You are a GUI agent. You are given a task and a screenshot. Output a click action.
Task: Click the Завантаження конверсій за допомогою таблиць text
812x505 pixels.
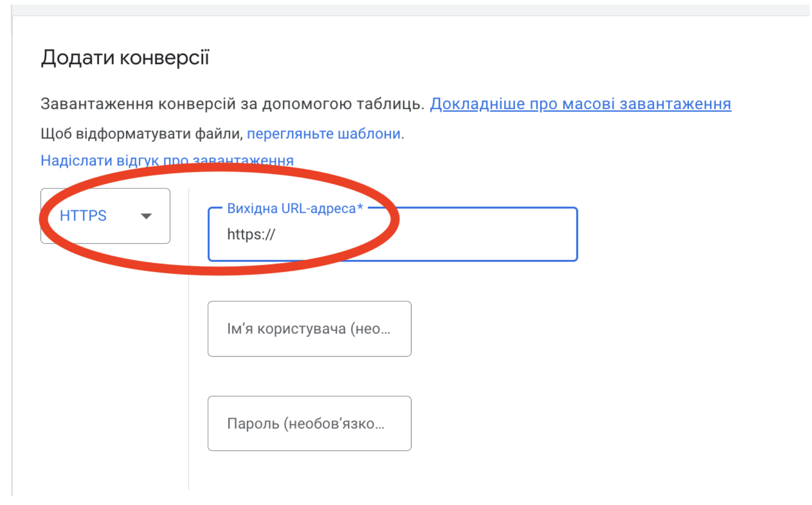(x=232, y=104)
